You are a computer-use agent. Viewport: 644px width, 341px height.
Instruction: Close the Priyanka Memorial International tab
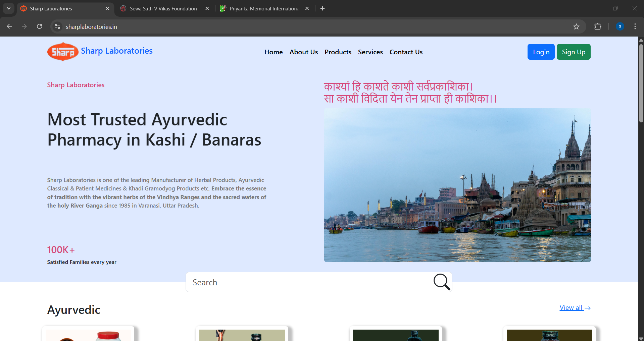307,8
